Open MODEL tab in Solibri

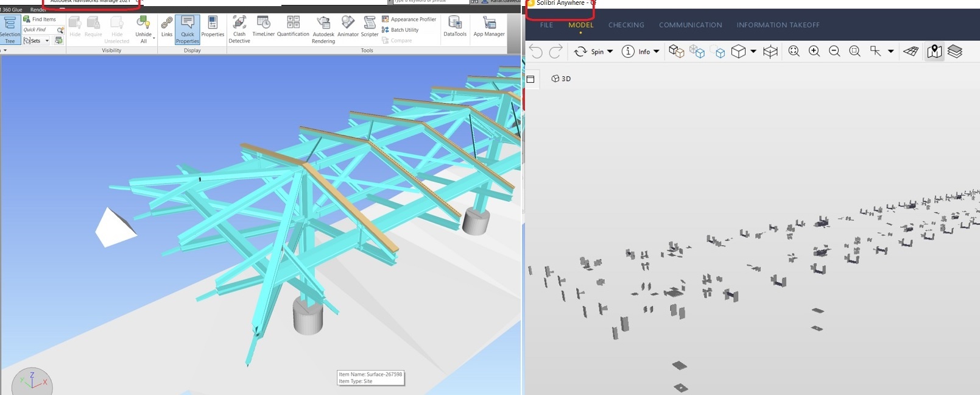(x=580, y=25)
